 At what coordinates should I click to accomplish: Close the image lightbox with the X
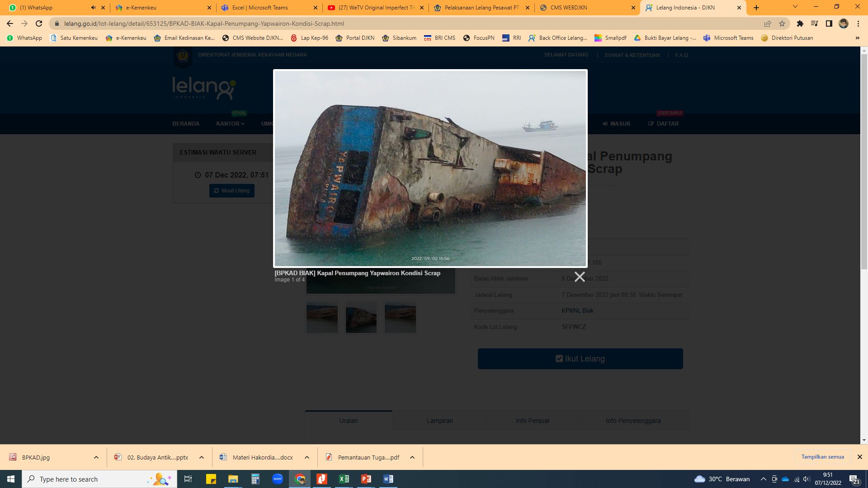[x=580, y=277]
